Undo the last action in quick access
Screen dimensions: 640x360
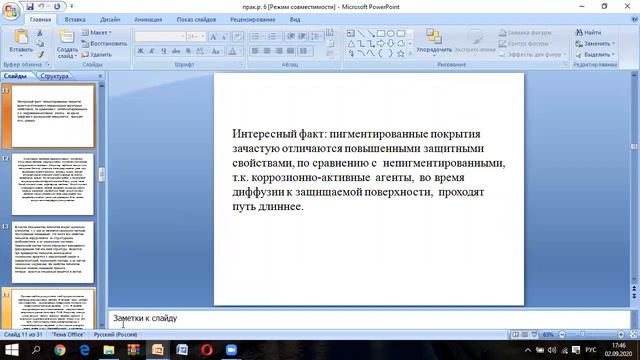(x=42, y=7)
